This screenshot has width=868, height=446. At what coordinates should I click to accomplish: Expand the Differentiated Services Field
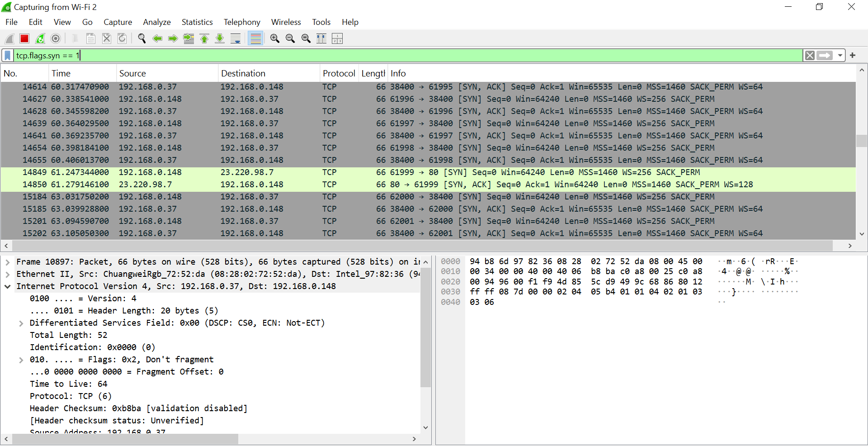click(21, 323)
